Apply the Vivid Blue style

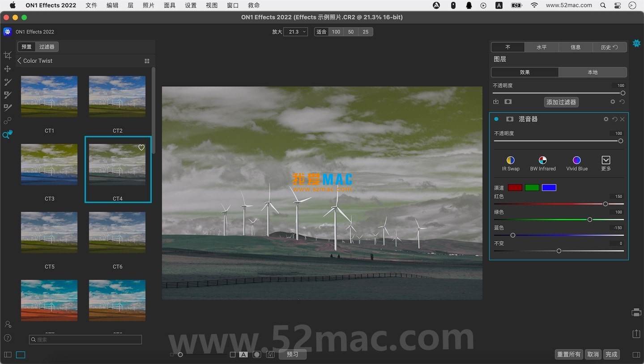pos(577,164)
